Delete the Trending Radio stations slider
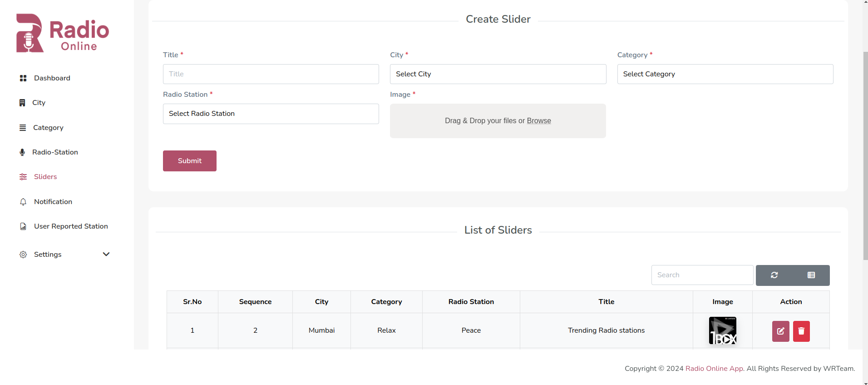This screenshot has height=385, width=868. [x=801, y=331]
